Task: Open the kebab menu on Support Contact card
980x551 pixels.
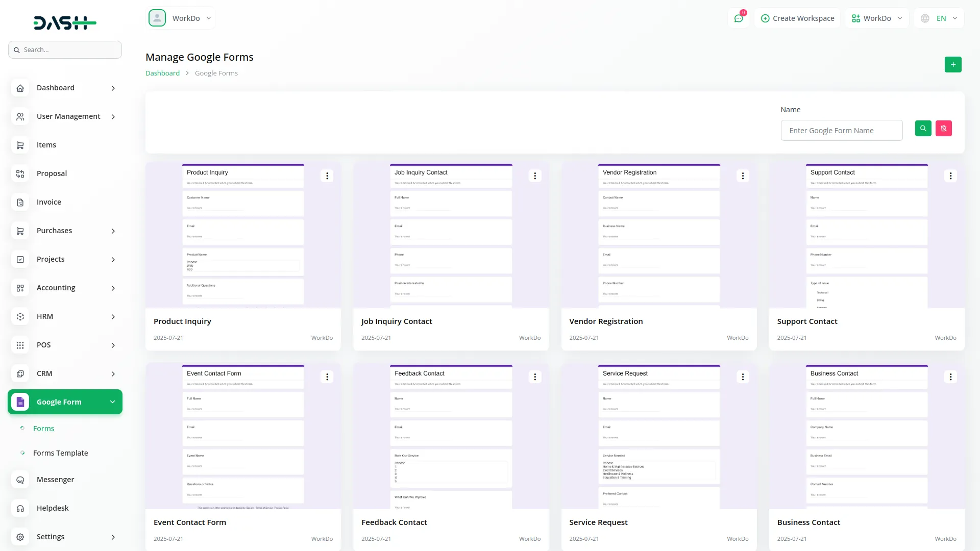Action: 950,176
